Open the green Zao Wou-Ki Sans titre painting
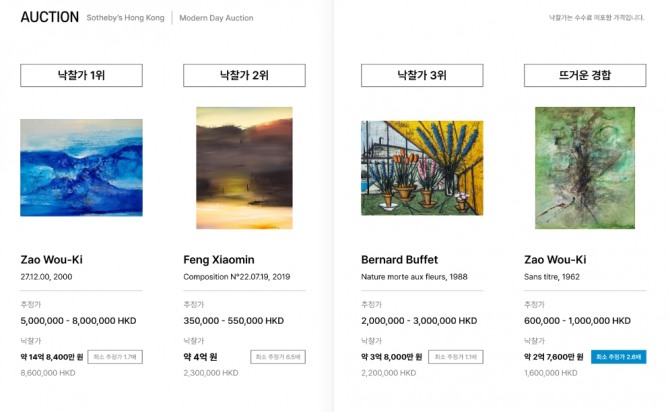 585,168
